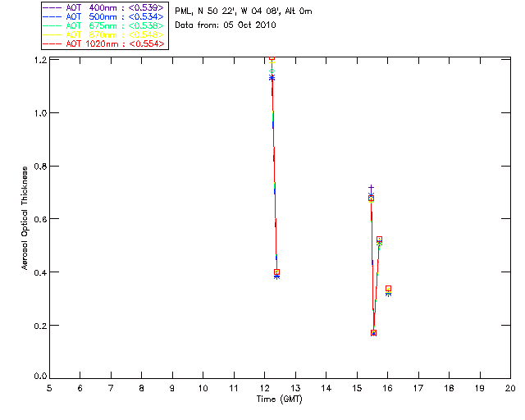This screenshot has width=525, height=420.
Task: Click the purple dashed line sample for 400nm
Action: point(52,7)
